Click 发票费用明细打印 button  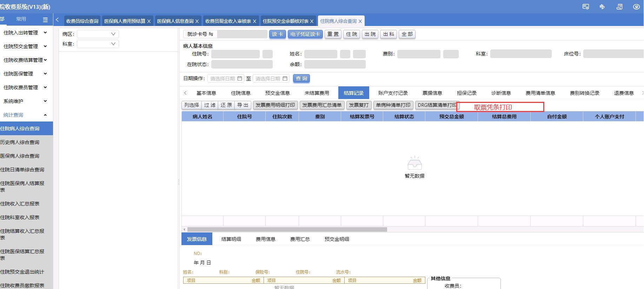(x=275, y=105)
